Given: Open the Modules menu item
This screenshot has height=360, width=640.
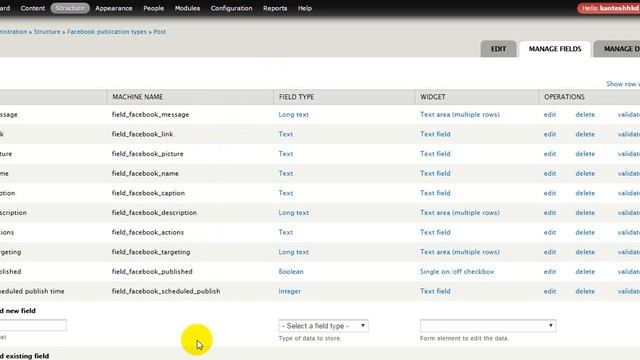Looking at the screenshot, I should (x=187, y=8).
